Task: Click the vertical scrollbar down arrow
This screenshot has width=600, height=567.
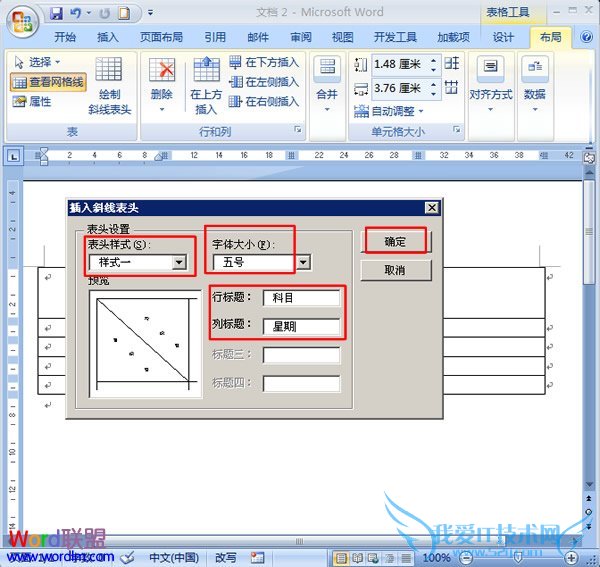Action: [x=589, y=484]
